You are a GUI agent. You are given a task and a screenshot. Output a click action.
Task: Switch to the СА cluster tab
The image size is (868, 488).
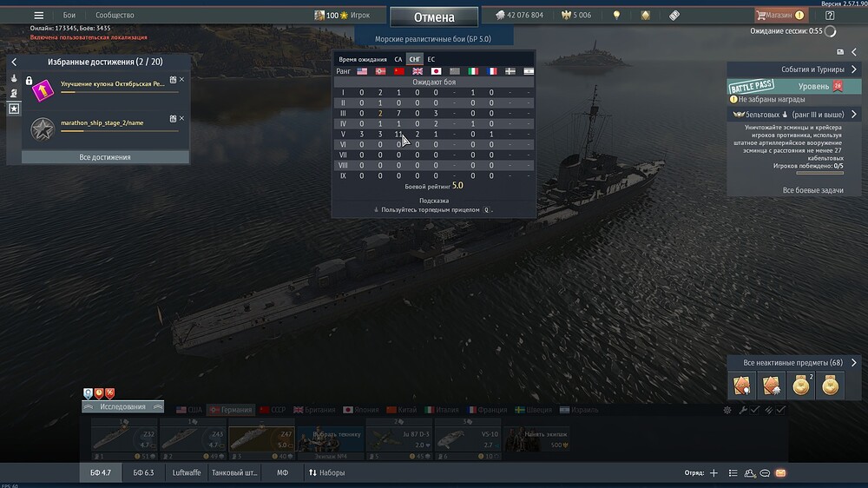pyautogui.click(x=398, y=59)
